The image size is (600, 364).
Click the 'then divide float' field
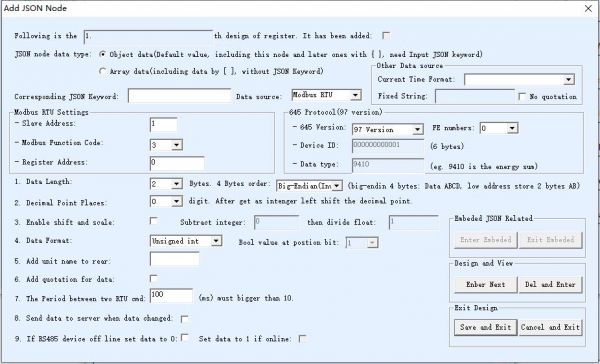413,222
